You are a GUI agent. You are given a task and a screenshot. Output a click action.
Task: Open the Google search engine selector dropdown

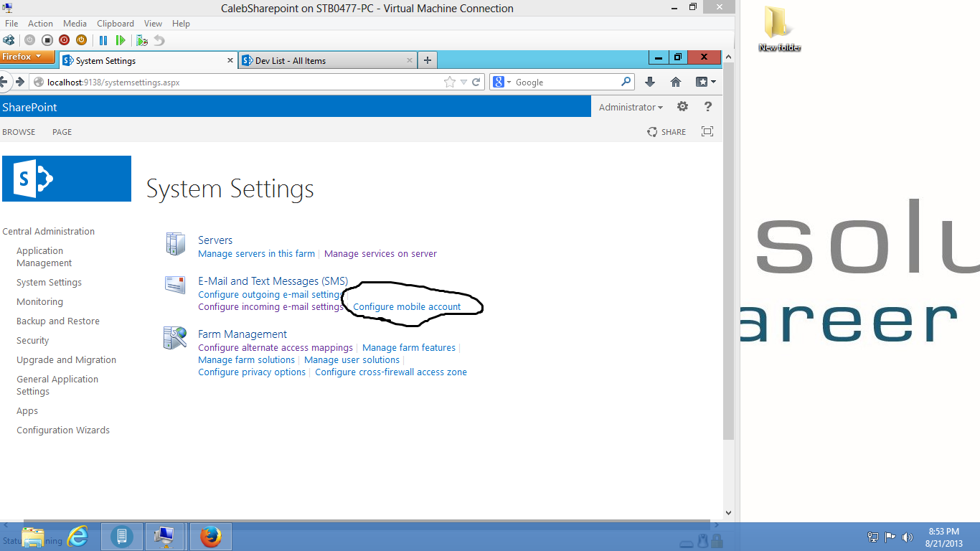click(502, 82)
